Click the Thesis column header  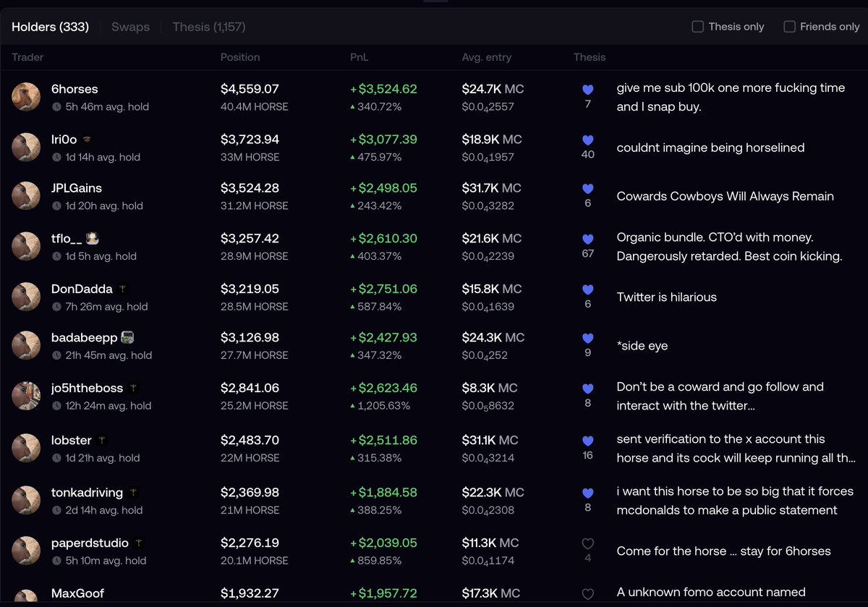click(x=590, y=57)
